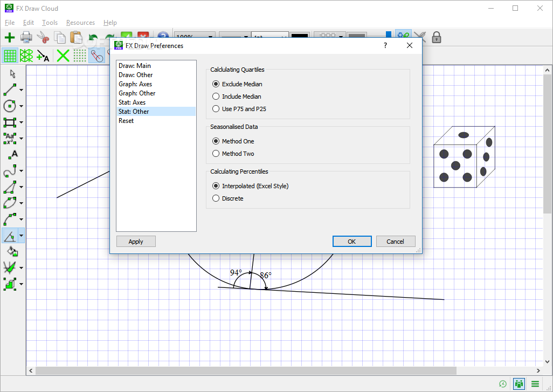Select Reset in preferences list
Image resolution: width=553 pixels, height=392 pixels.
156,121
